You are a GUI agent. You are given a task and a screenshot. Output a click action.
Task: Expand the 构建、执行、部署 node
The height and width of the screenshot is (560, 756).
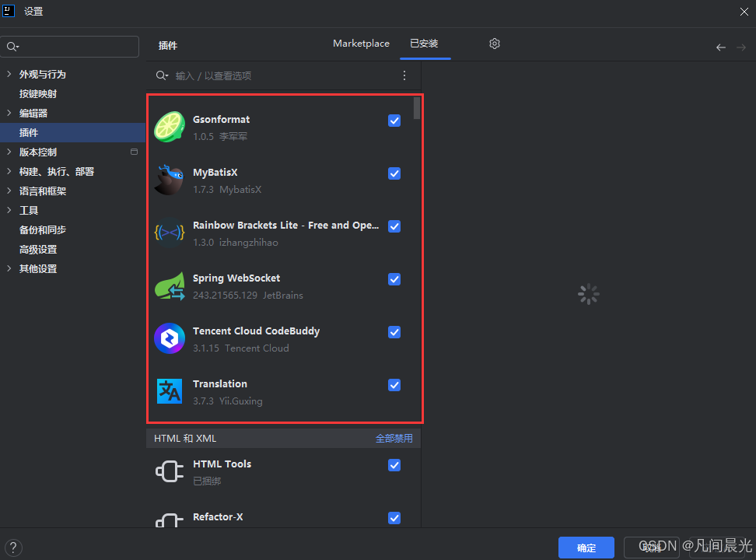[9, 171]
